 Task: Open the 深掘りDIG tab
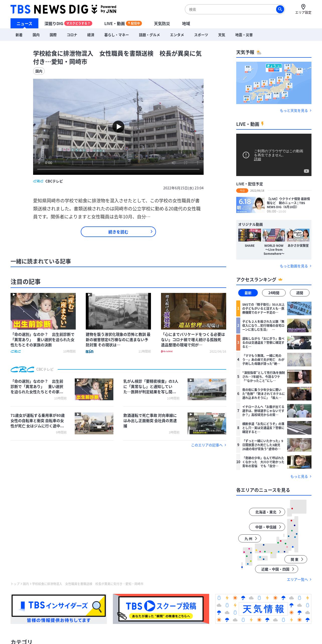click(68, 23)
